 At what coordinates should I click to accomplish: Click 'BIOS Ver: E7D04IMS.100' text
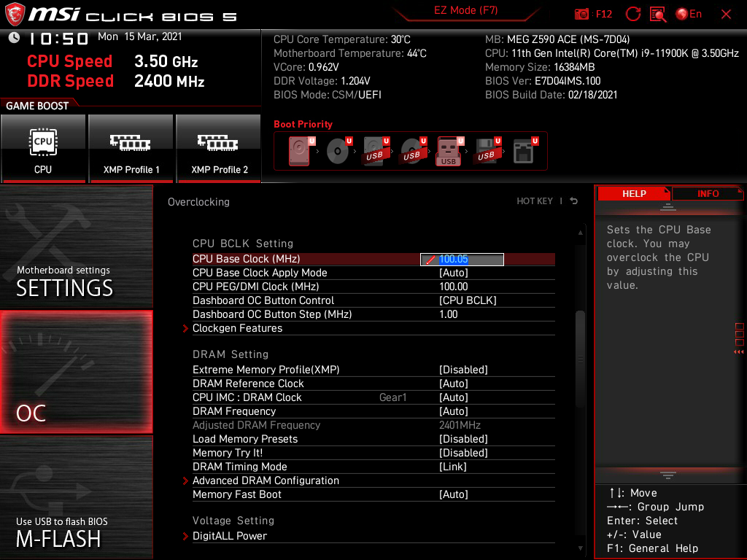point(543,81)
